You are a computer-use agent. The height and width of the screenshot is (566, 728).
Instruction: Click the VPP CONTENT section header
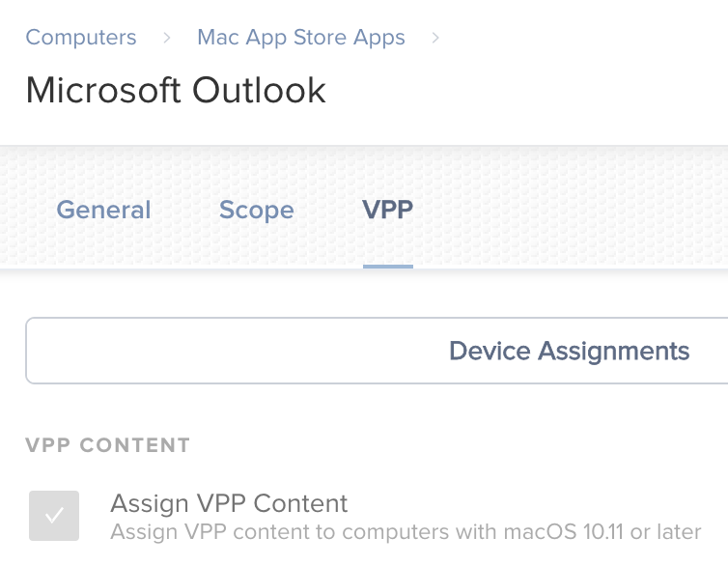pos(108,445)
